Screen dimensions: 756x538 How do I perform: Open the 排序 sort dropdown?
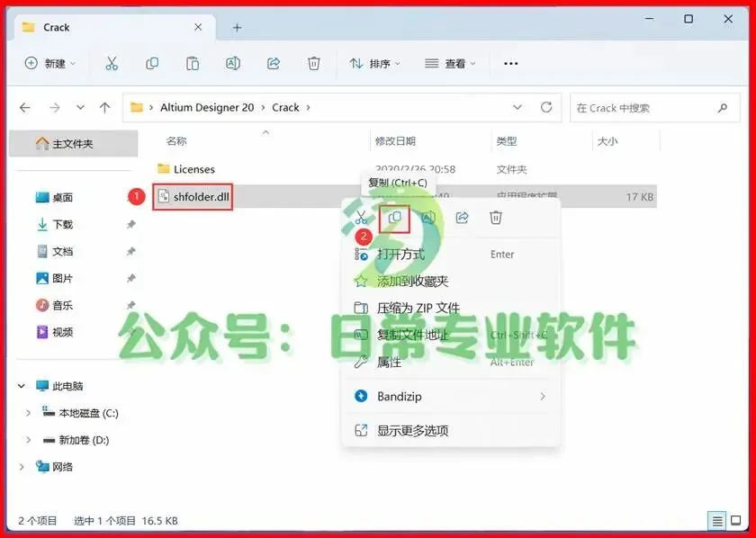tap(375, 63)
